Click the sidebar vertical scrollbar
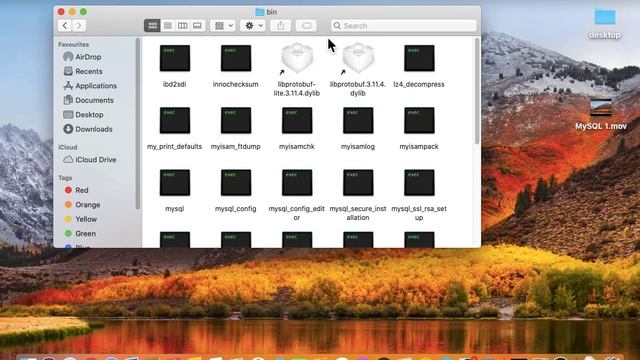This screenshot has width=640, height=360. coord(138,124)
